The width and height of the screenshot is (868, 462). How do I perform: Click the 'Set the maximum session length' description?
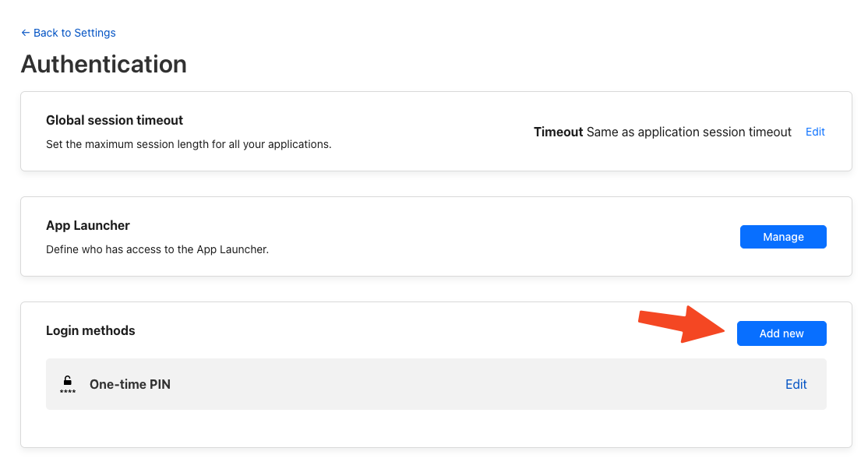pos(189,144)
